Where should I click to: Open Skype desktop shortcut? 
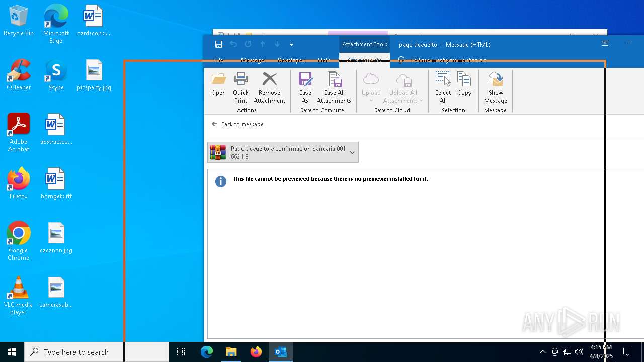click(x=56, y=75)
